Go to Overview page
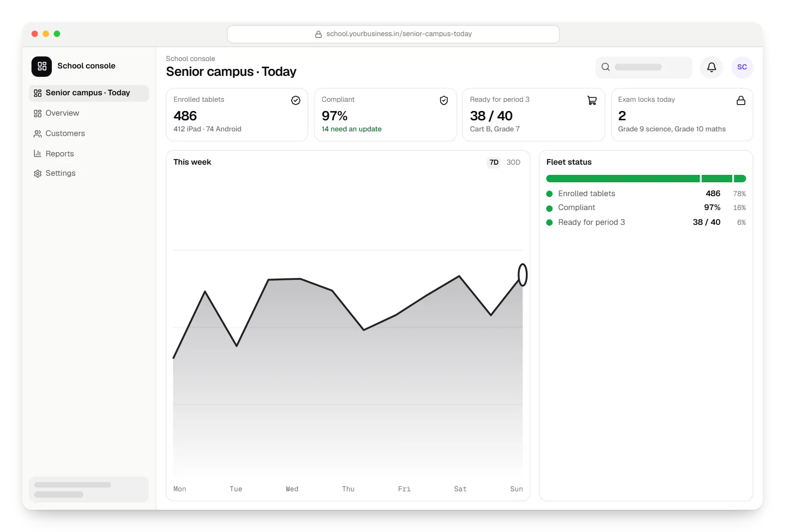785x532 pixels. [x=89, y=113]
